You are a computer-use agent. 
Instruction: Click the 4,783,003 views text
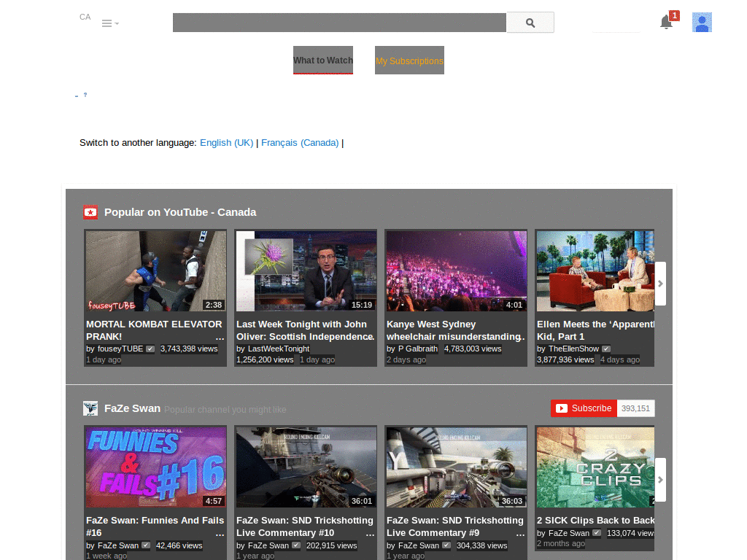coord(473,349)
